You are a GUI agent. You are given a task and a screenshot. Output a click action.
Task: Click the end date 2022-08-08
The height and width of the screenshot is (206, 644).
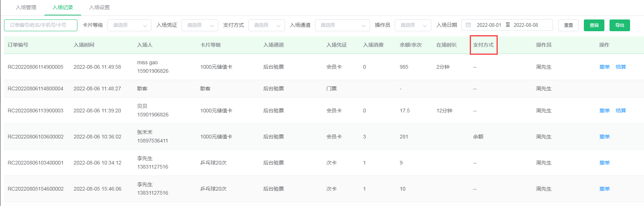point(526,25)
